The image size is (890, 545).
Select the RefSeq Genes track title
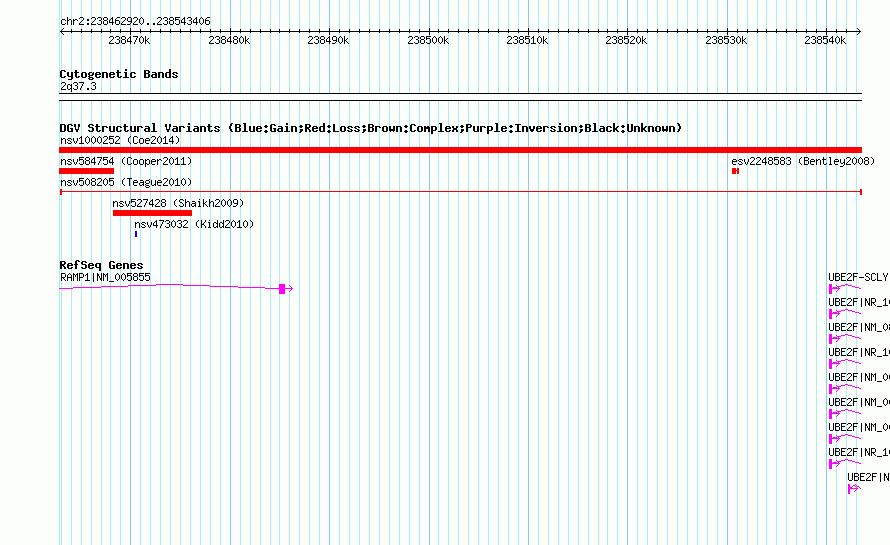coord(102,265)
